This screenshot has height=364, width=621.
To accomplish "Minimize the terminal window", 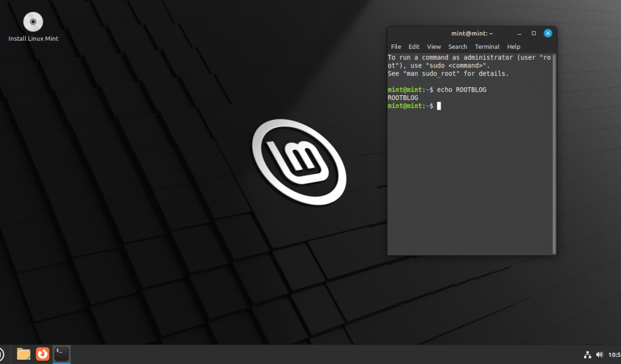I will [x=519, y=33].
